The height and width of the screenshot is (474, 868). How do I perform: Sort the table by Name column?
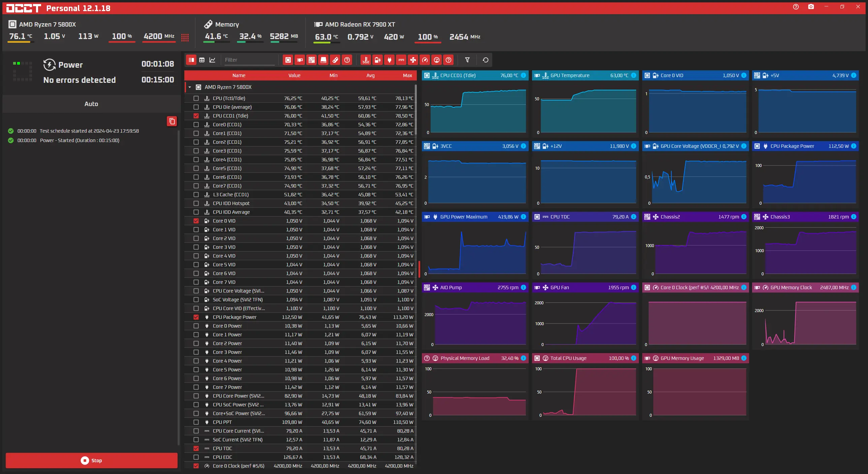click(239, 75)
